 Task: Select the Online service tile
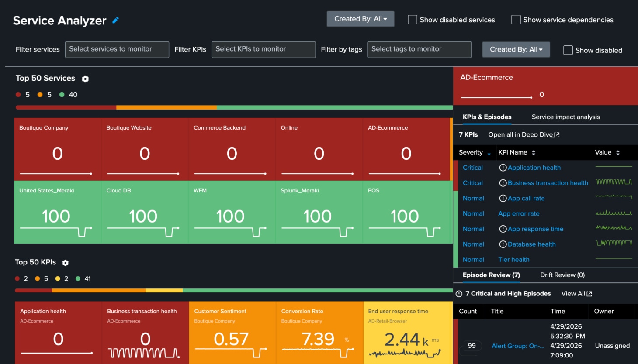click(x=319, y=149)
